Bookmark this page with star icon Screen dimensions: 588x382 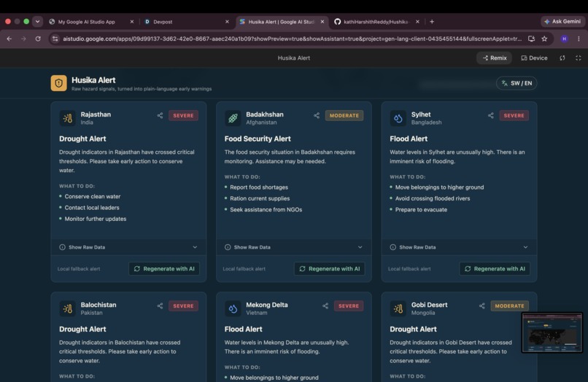click(x=544, y=39)
